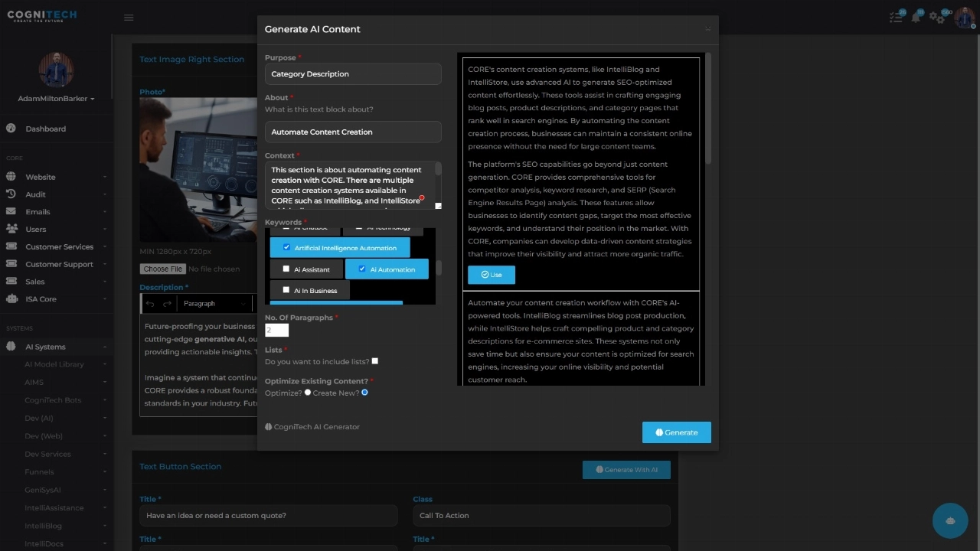Check the Ai Assistant keyword checkbox
Image resolution: width=980 pixels, height=551 pixels.
pos(286,269)
